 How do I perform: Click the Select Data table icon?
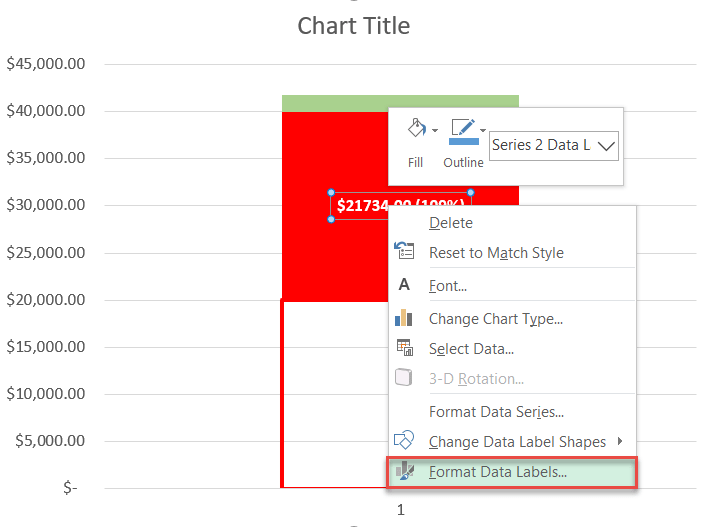coord(404,348)
